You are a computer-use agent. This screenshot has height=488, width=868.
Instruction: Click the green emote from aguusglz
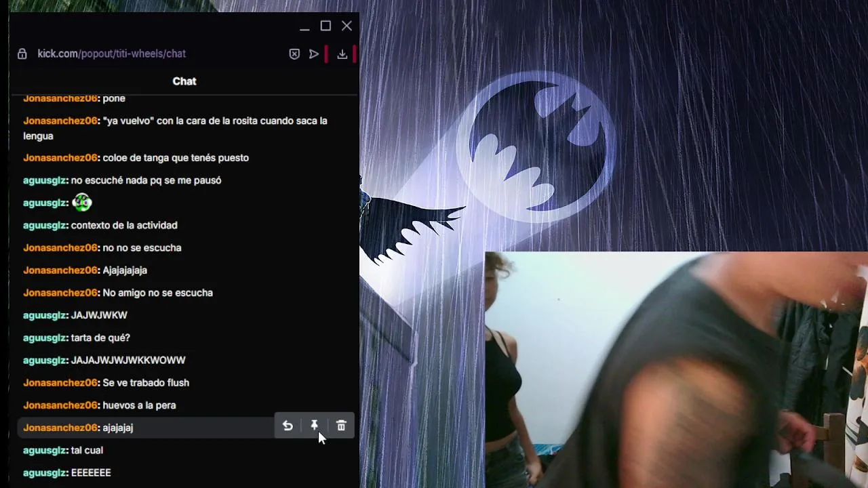pos(81,202)
